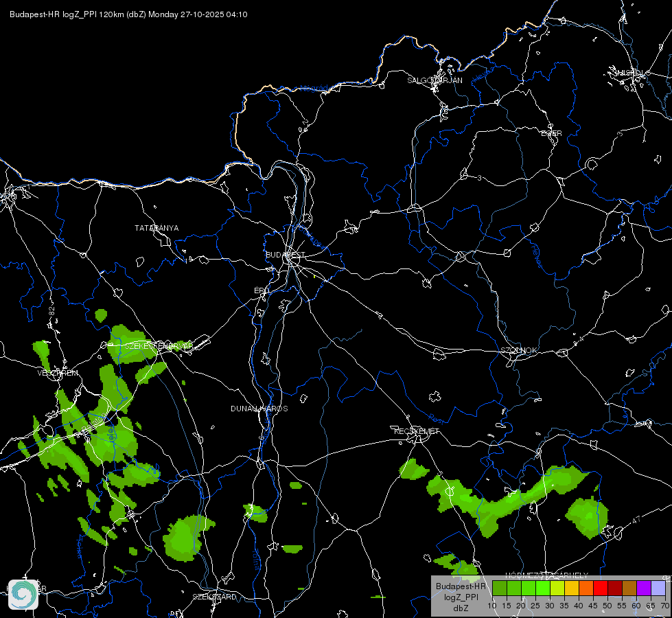Click the blue 'Nógrád' county label
This screenshot has width=672, height=618.
pos(314,89)
